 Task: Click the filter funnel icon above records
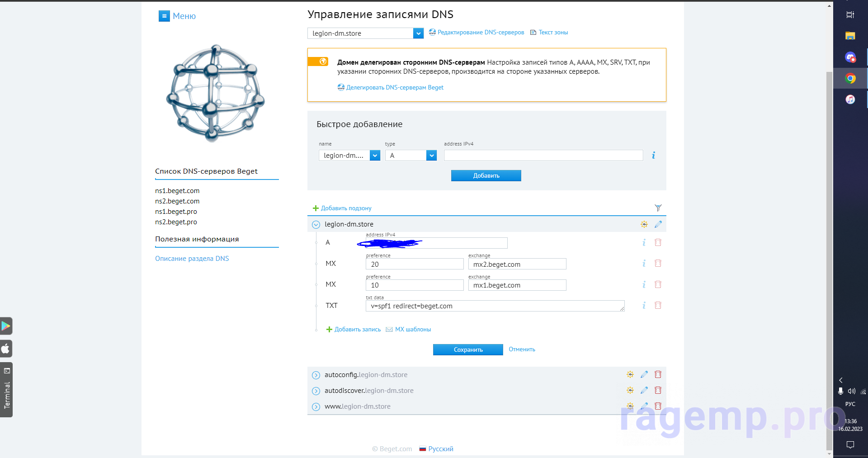click(658, 208)
